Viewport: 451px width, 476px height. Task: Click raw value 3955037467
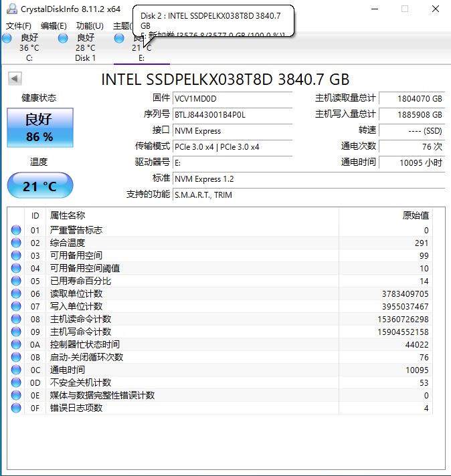[x=405, y=307]
